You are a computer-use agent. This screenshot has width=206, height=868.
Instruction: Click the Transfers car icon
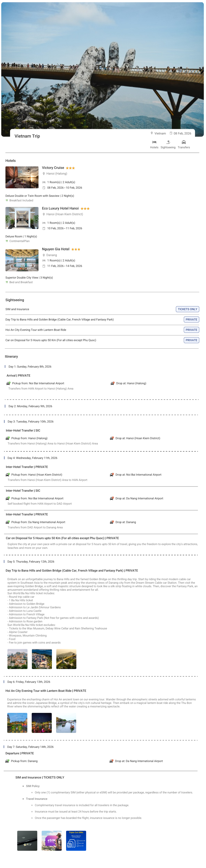tap(184, 142)
